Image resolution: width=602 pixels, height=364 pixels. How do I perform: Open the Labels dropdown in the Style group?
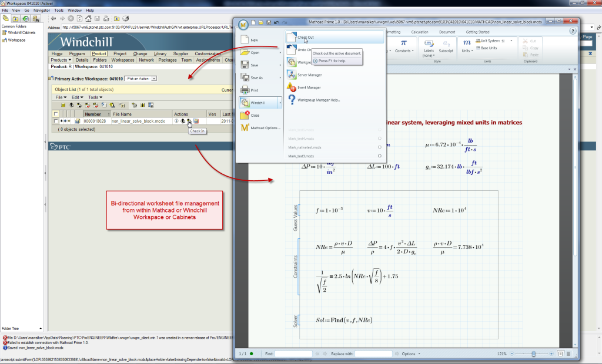click(x=429, y=50)
